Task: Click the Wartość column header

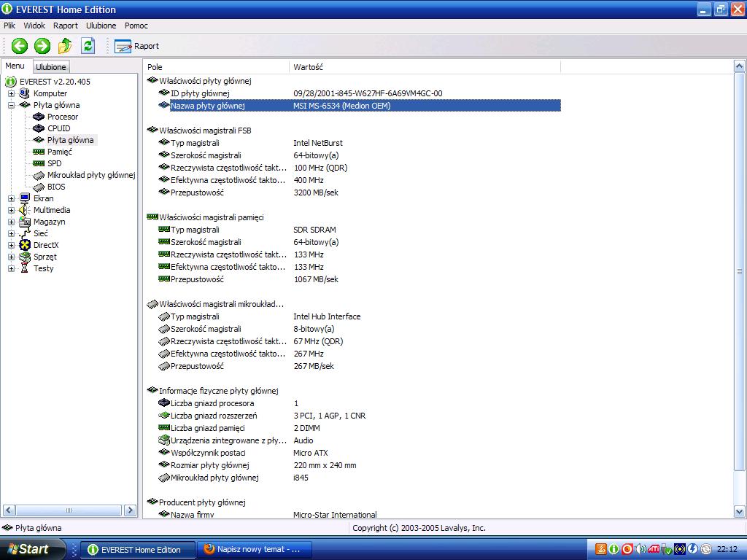Action: tap(425, 67)
